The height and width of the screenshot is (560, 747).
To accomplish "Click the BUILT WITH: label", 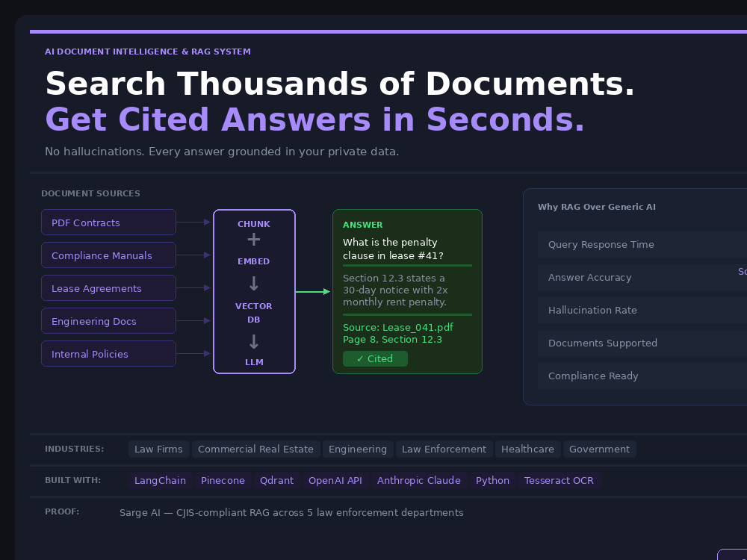I will coord(73,480).
